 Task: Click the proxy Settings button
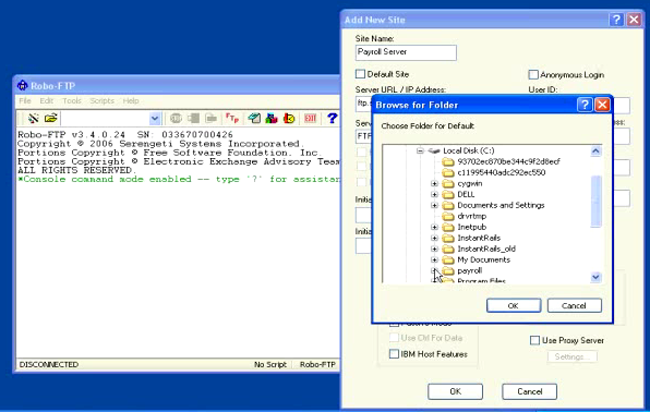click(572, 356)
